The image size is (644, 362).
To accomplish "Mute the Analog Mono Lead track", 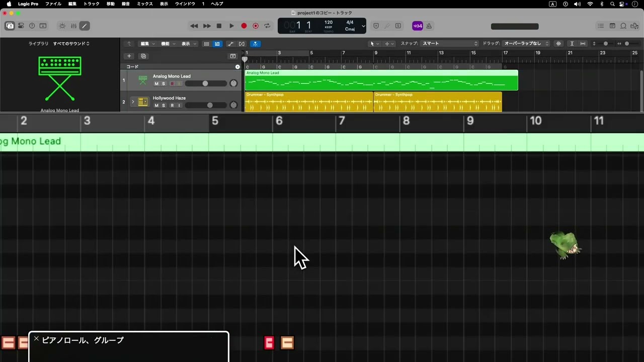I will click(156, 83).
